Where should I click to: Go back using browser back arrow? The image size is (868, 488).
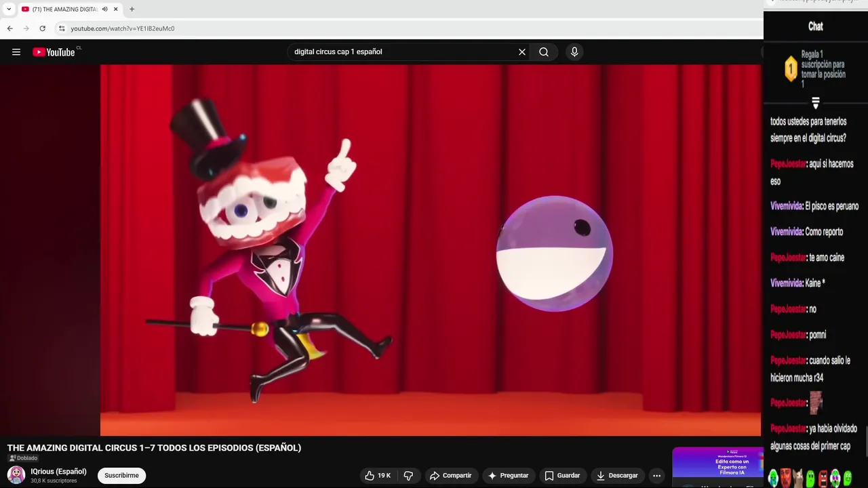(x=9, y=28)
